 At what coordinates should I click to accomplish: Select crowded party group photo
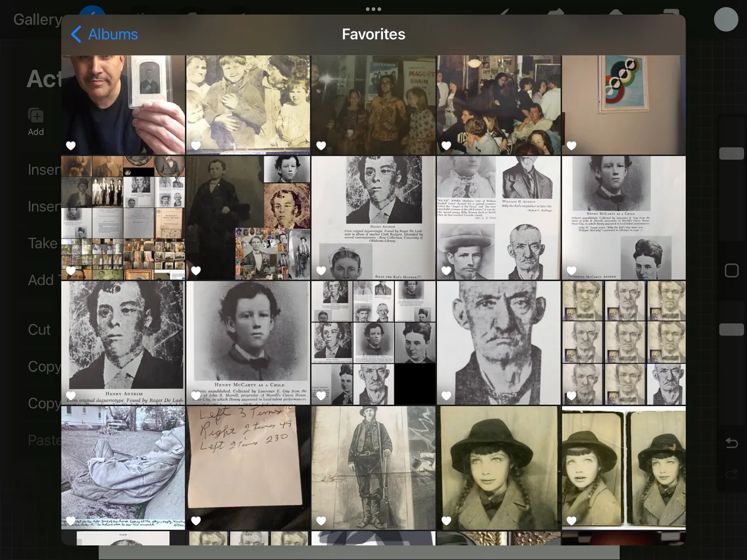498,105
